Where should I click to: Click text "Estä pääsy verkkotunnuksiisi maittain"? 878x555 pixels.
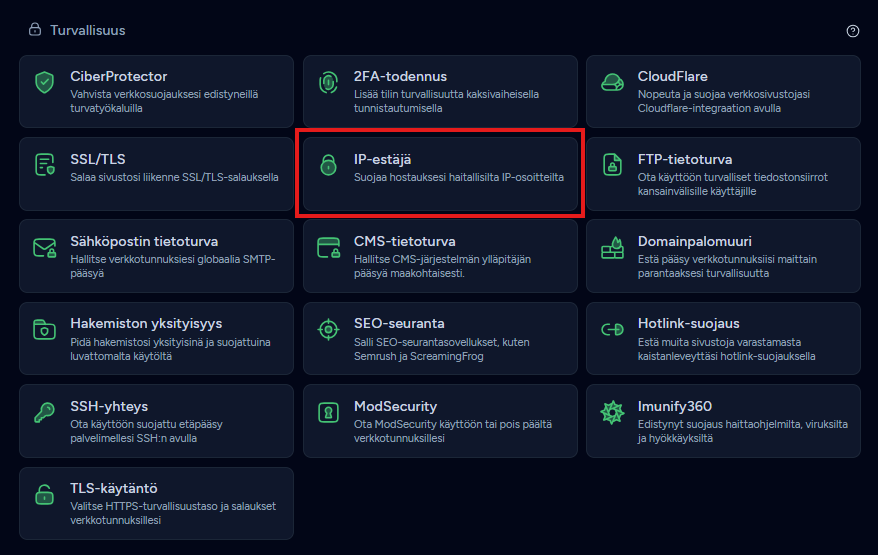click(727, 259)
